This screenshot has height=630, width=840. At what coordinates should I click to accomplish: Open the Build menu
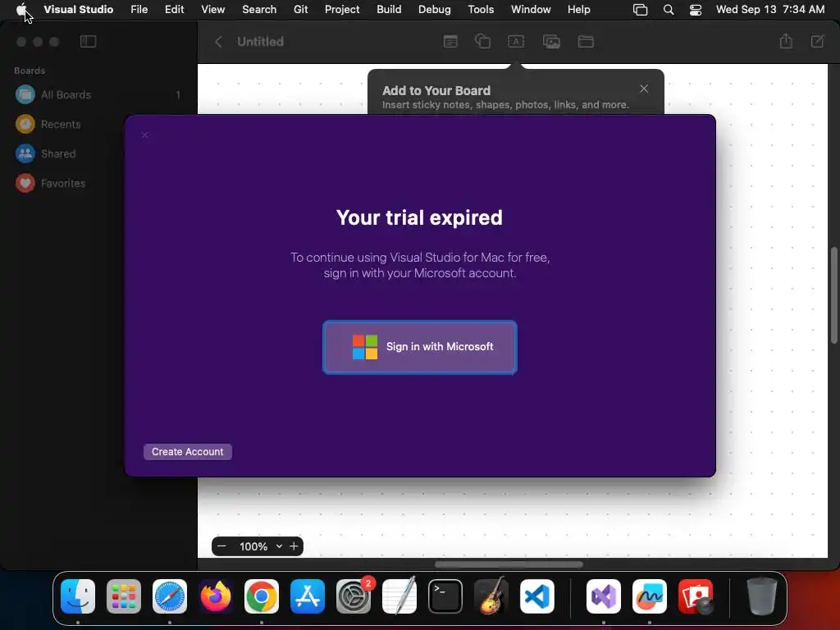(x=389, y=10)
